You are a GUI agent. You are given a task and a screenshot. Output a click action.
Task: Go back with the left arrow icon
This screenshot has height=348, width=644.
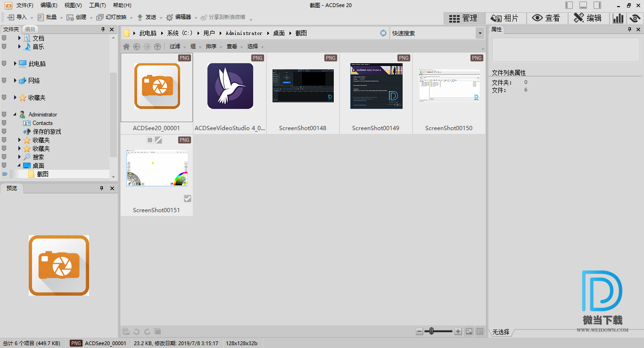(x=137, y=46)
